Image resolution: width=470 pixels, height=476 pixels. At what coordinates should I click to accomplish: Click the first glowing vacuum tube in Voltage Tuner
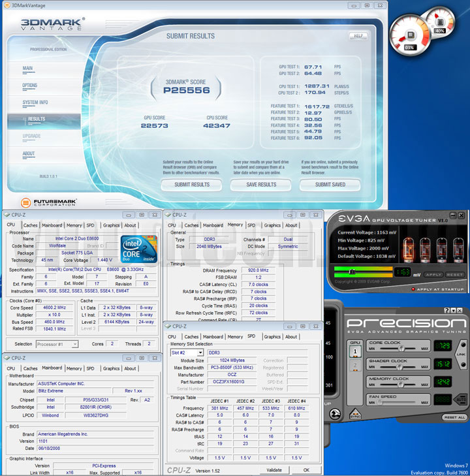(408, 250)
